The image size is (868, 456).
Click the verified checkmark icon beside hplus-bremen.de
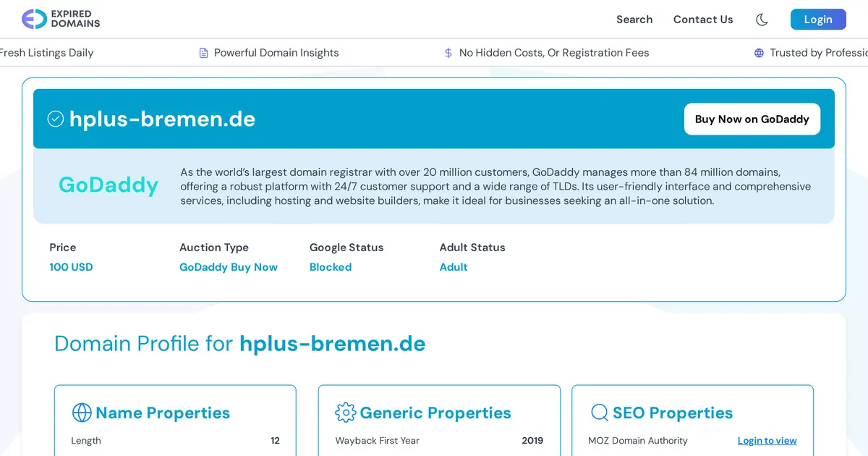(56, 119)
